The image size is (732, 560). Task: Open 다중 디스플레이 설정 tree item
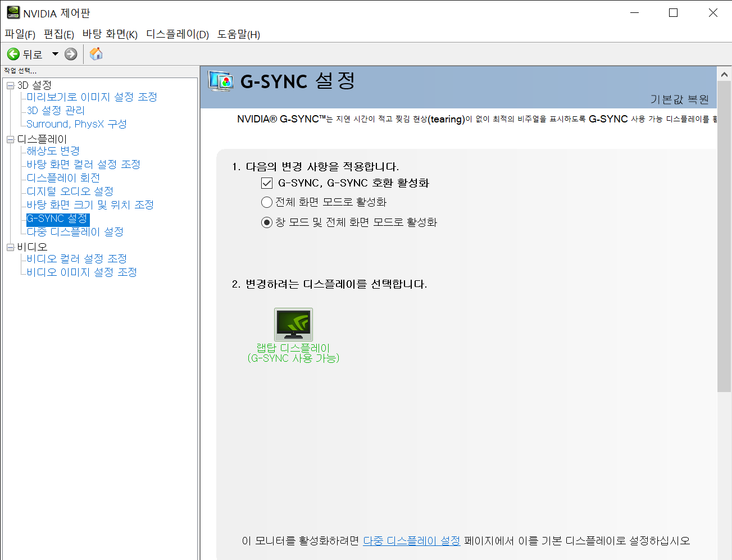click(75, 232)
